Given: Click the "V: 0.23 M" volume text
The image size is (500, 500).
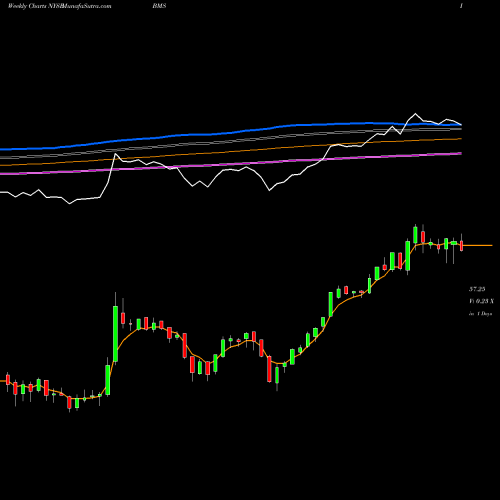Looking at the screenshot, I should pos(481,301).
